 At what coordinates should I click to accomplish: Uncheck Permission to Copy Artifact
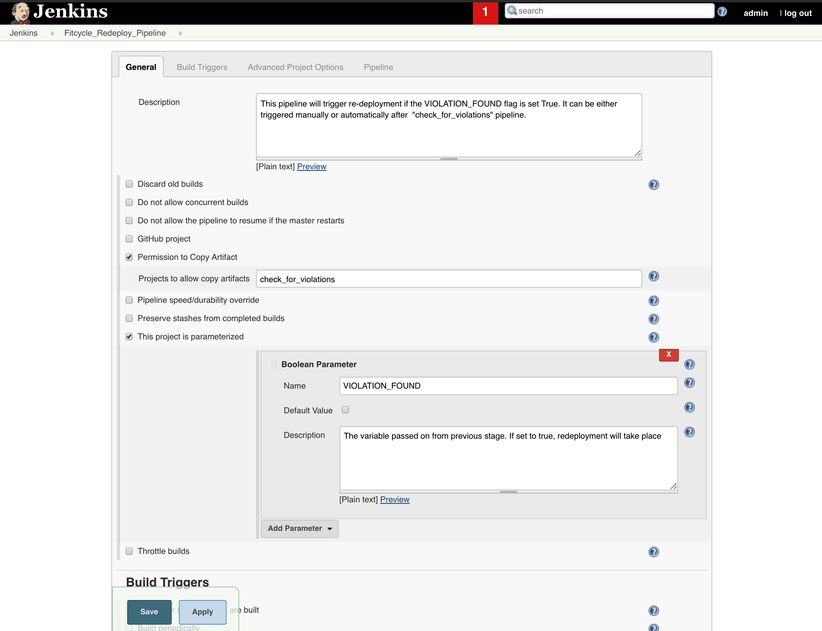129,257
